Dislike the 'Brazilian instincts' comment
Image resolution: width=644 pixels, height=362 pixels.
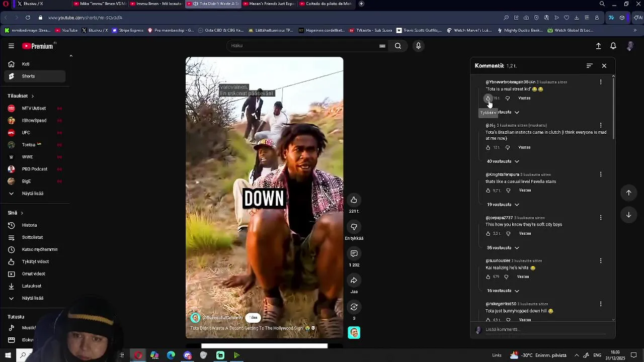click(507, 147)
